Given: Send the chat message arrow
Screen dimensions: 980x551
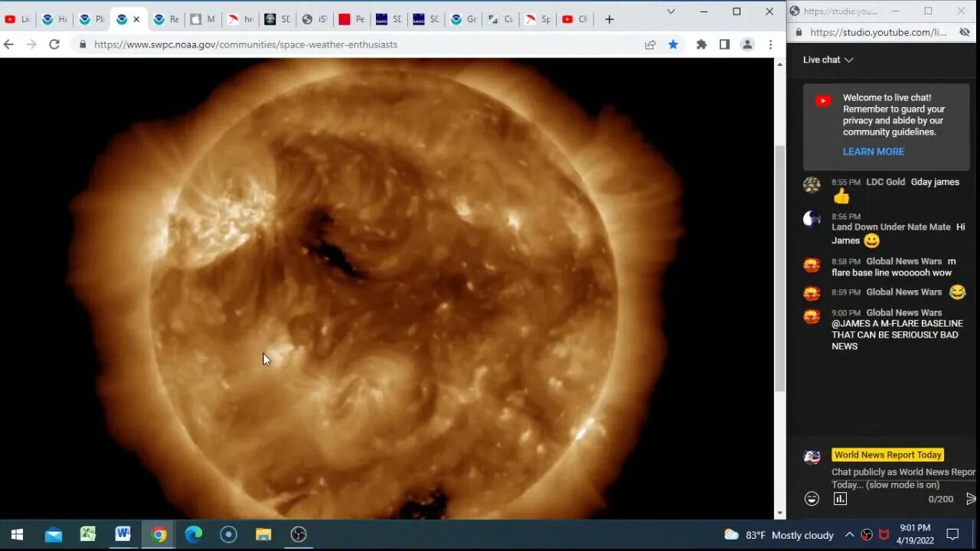Looking at the screenshot, I should pos(971,499).
